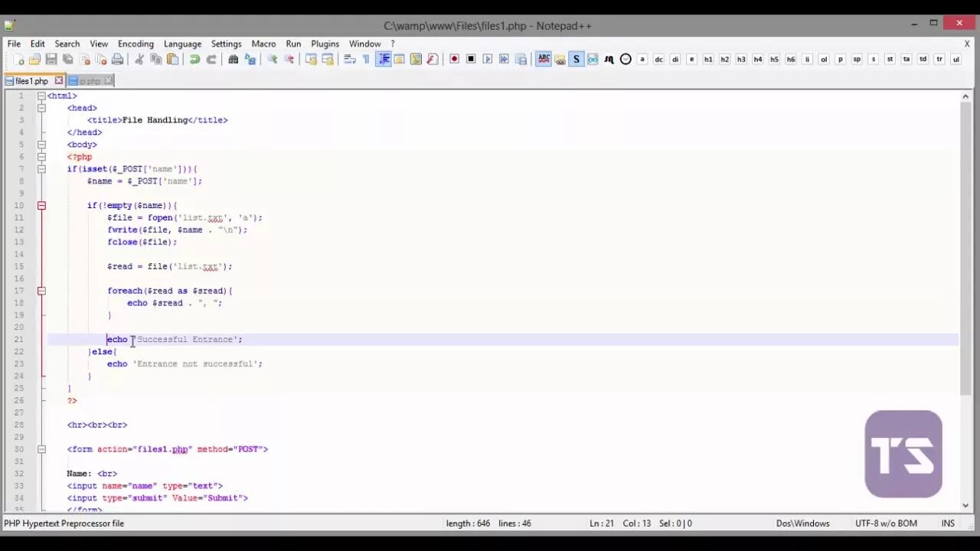Toggle the highlighted S toolbar icon
The image size is (980, 551).
pos(577,59)
